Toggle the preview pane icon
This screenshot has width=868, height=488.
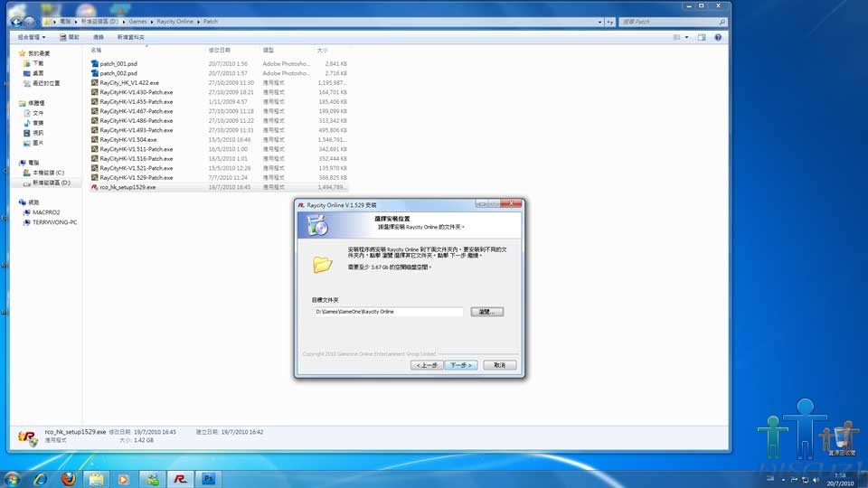pos(701,37)
